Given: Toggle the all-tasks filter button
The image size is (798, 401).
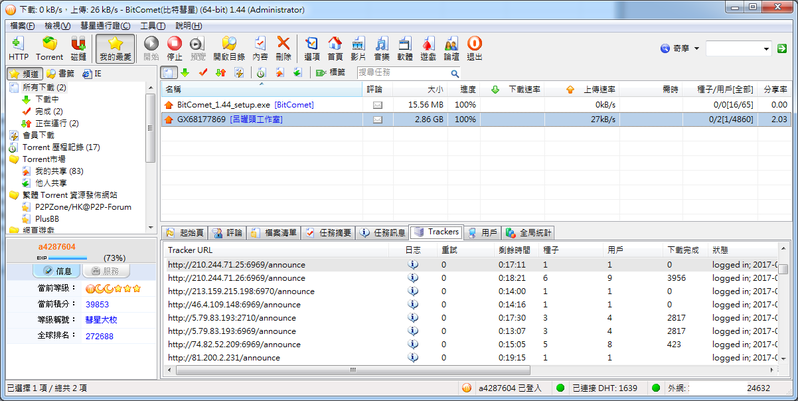Looking at the screenshot, I should tap(169, 73).
